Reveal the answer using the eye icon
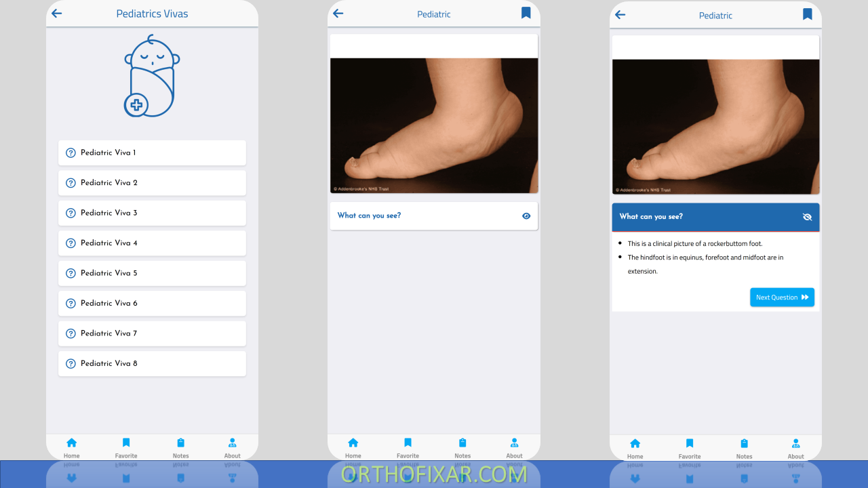868x488 pixels. tap(526, 216)
